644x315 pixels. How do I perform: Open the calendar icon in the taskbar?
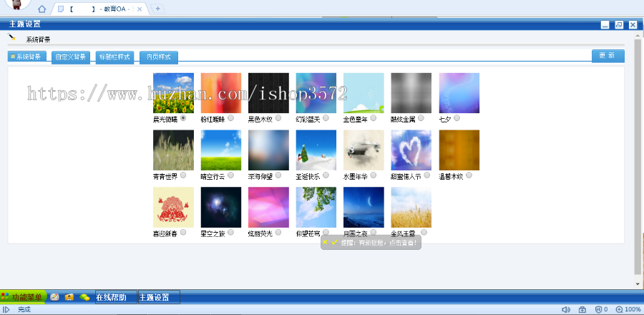pyautogui.click(x=54, y=297)
